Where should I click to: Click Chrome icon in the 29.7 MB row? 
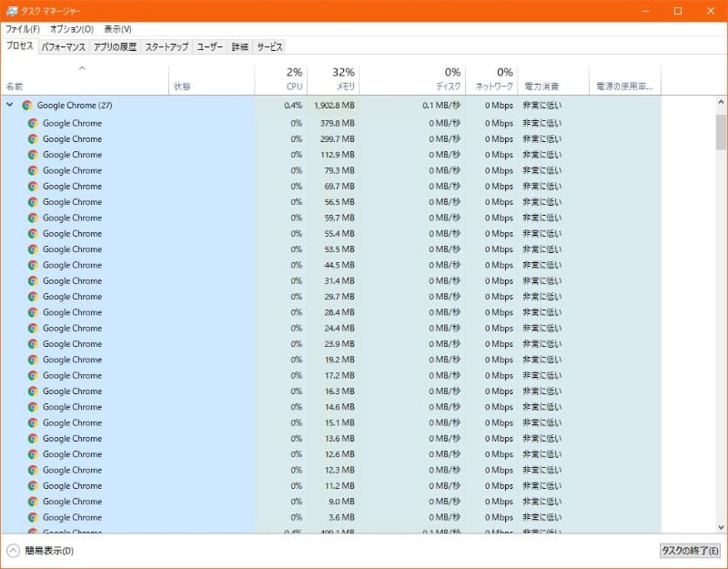[33, 297]
